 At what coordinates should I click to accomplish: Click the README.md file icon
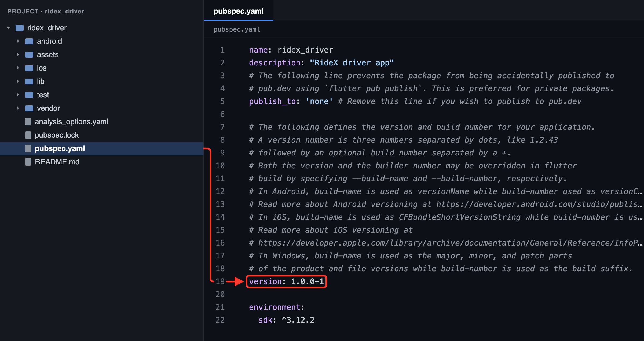(28, 162)
